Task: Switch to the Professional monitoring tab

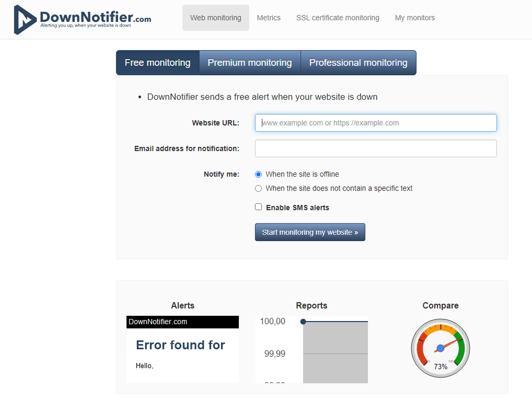Action: tap(358, 62)
